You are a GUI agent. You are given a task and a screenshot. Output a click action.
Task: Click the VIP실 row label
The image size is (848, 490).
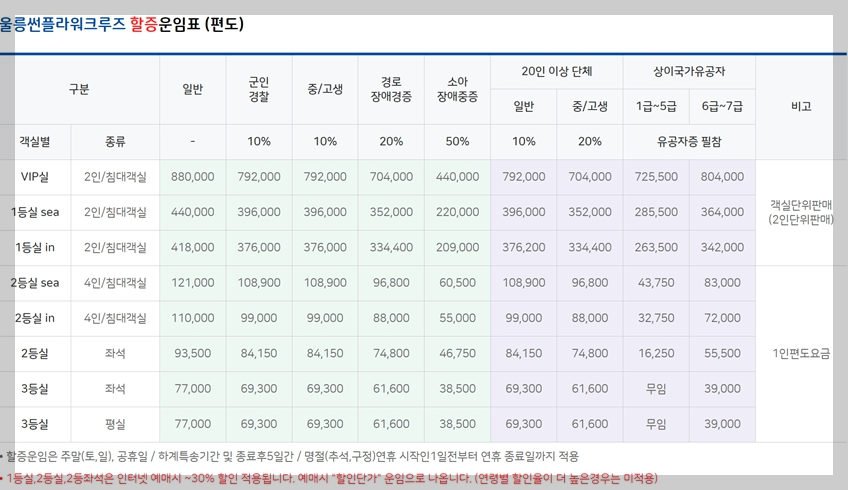(x=35, y=177)
